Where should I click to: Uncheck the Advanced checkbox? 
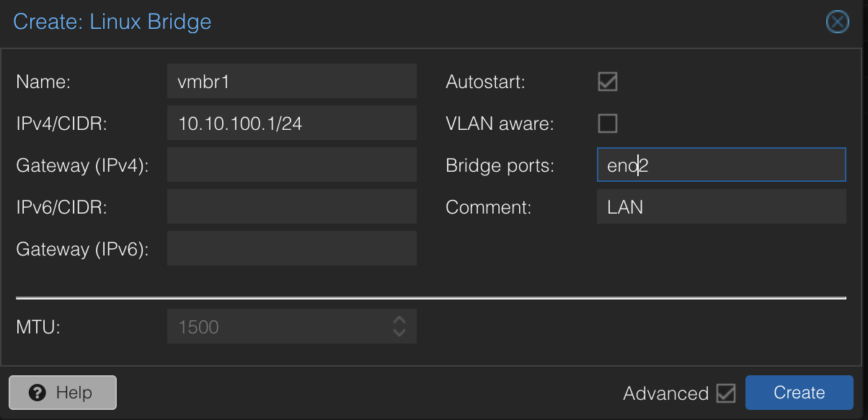tap(726, 393)
